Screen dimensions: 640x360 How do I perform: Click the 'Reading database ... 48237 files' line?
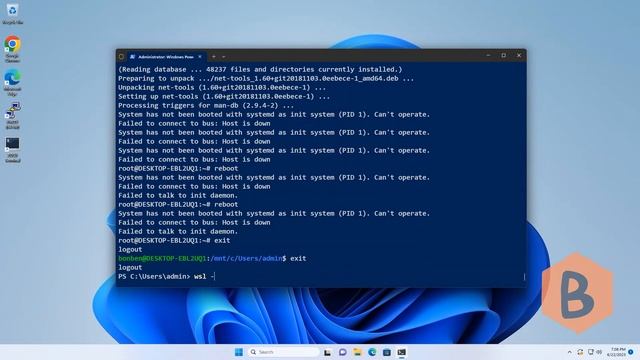(x=260, y=69)
